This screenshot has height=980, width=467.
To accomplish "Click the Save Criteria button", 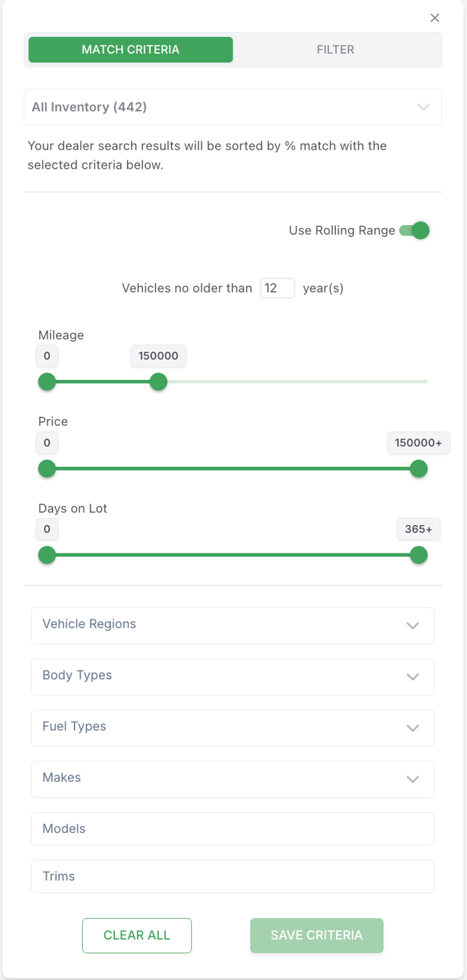I will coord(316,935).
